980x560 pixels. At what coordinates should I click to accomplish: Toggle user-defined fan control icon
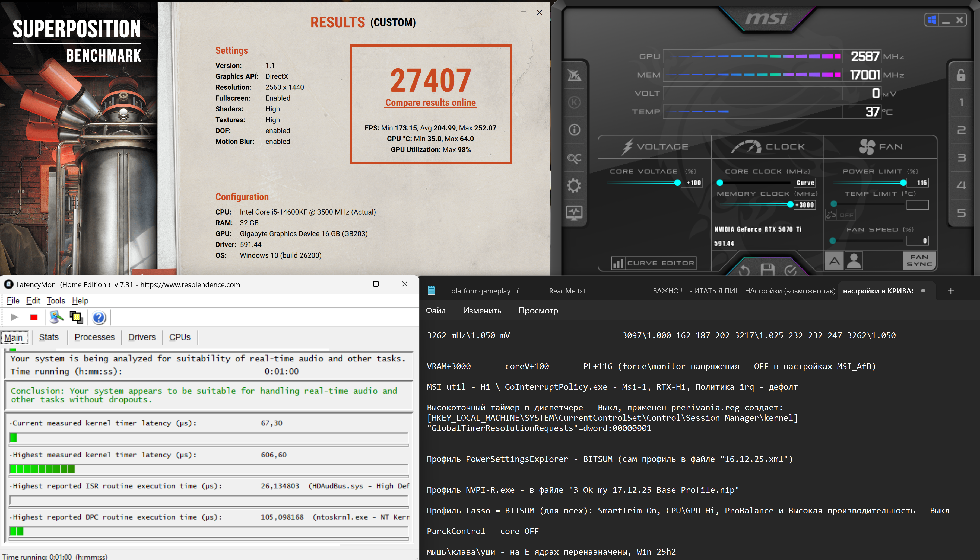[x=854, y=261]
